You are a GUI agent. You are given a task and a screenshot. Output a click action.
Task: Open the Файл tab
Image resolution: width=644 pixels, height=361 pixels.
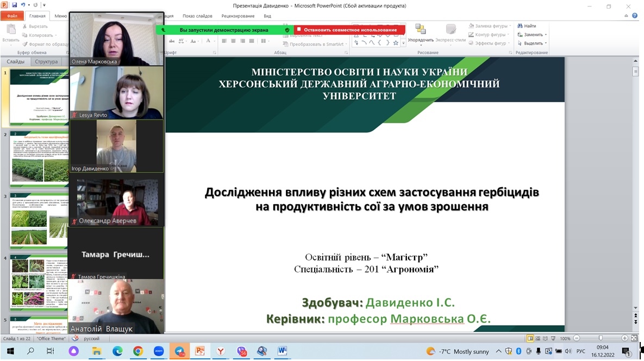[x=12, y=16]
